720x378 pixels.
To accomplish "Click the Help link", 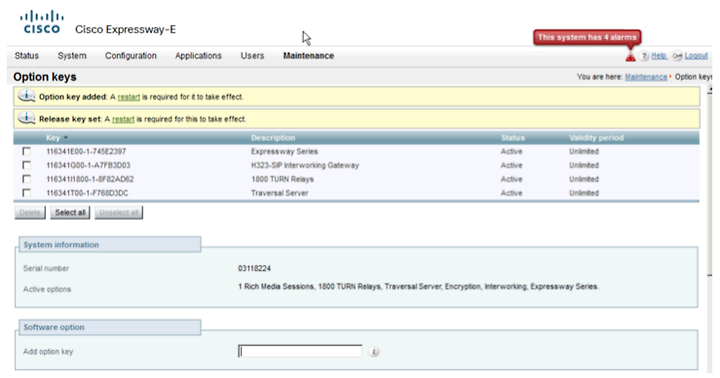I will [659, 56].
